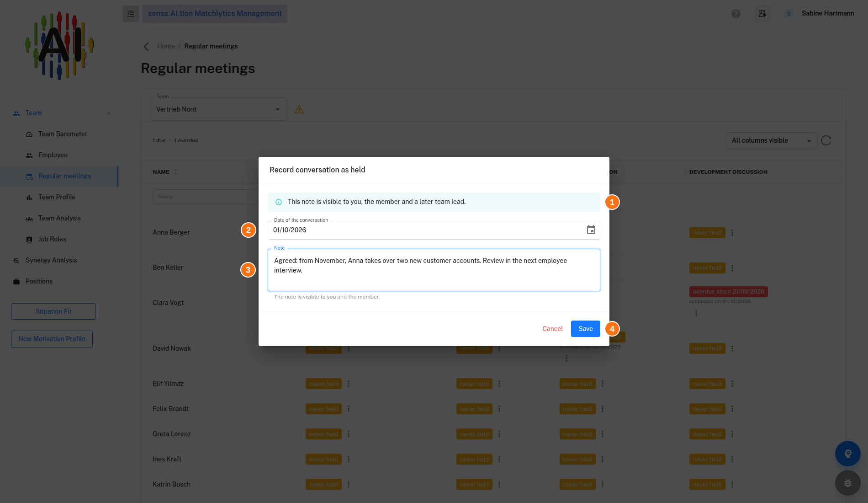Screen dimensions: 868x503
Task: Click into the Note text area
Action: tap(434, 270)
